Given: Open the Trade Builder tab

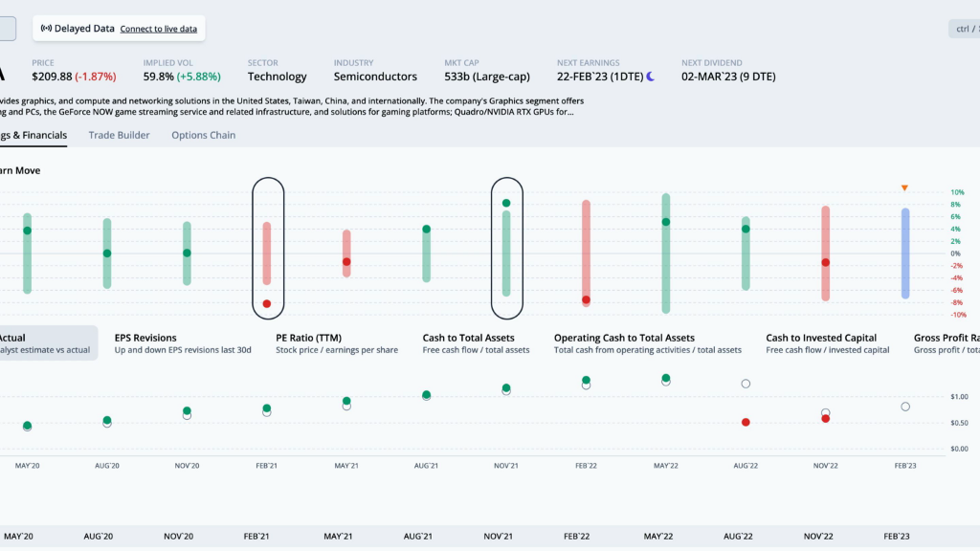Looking at the screenshot, I should (119, 135).
